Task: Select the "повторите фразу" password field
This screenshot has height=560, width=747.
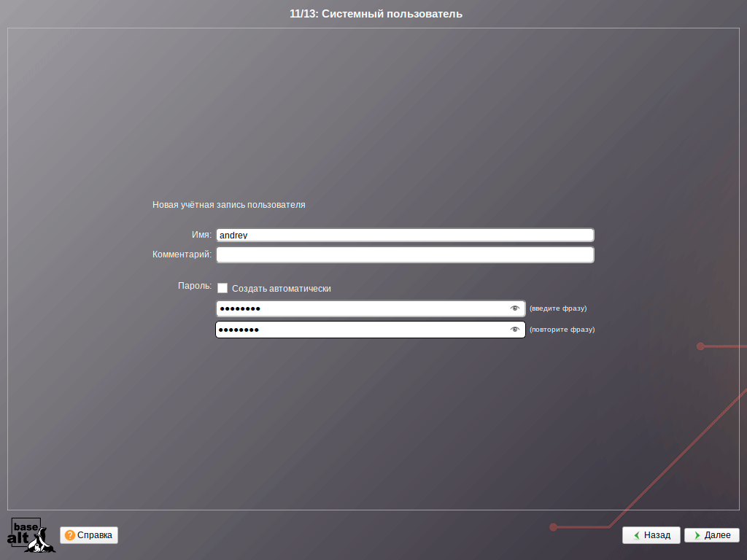Action: (371, 330)
